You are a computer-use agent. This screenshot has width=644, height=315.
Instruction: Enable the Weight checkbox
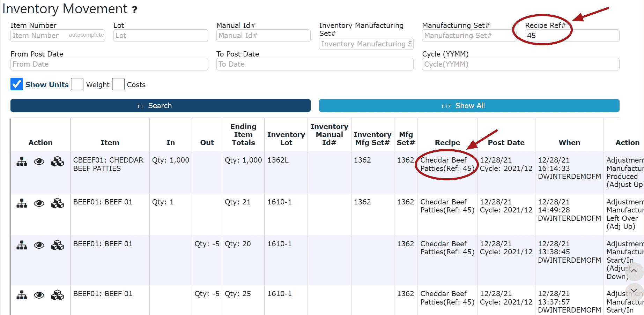[77, 84]
